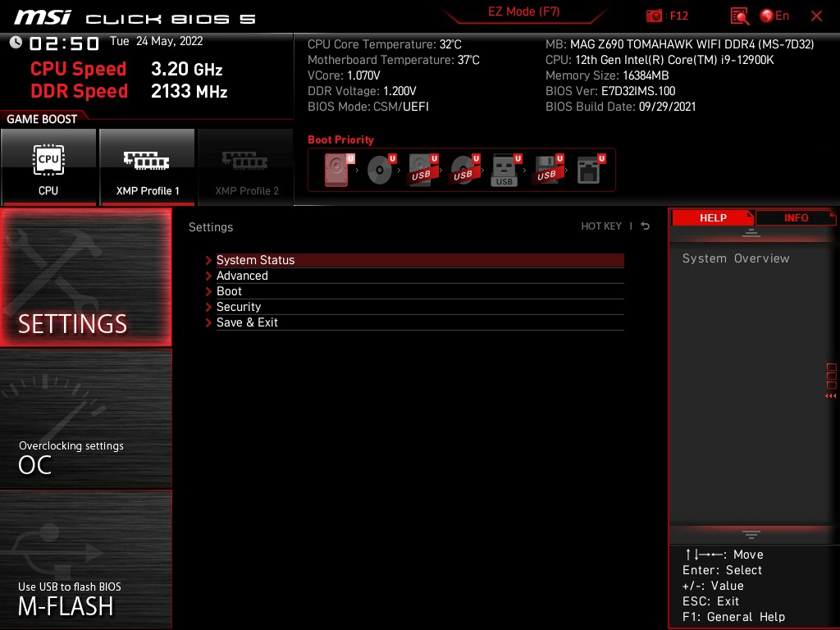Select the optical disc boot priority icon

[381, 170]
